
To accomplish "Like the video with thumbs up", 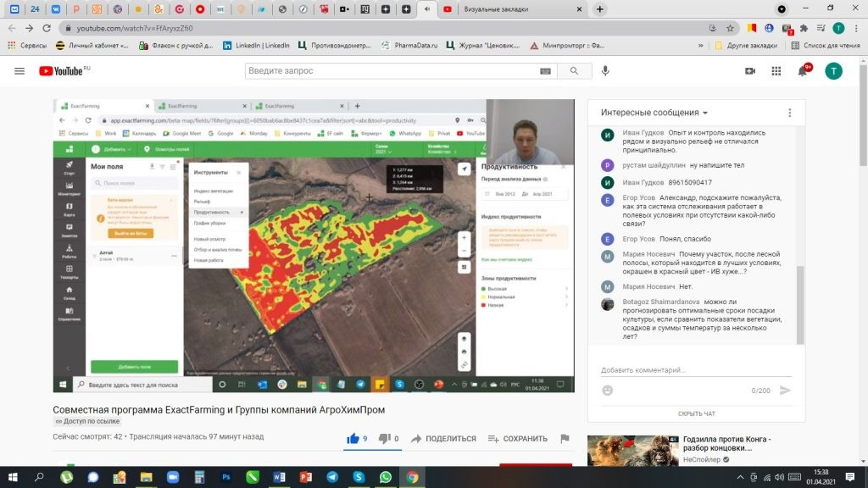I will pyautogui.click(x=353, y=438).
